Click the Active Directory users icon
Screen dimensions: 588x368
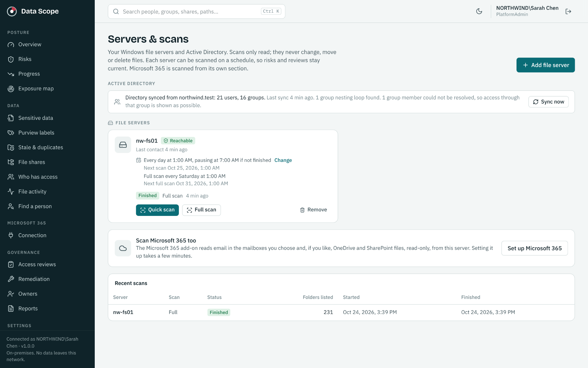pos(117,102)
